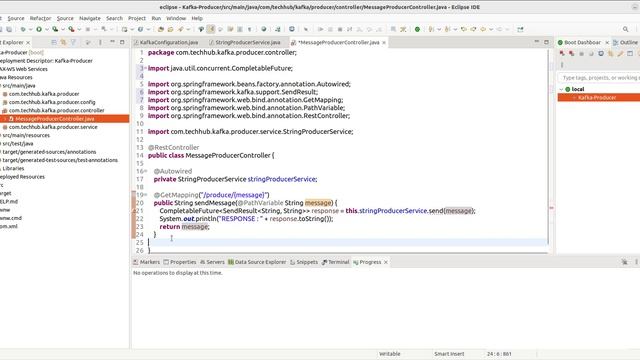Open the dropdown arrow beside the Coverage icon
The image size is (640, 360).
[62, 29]
